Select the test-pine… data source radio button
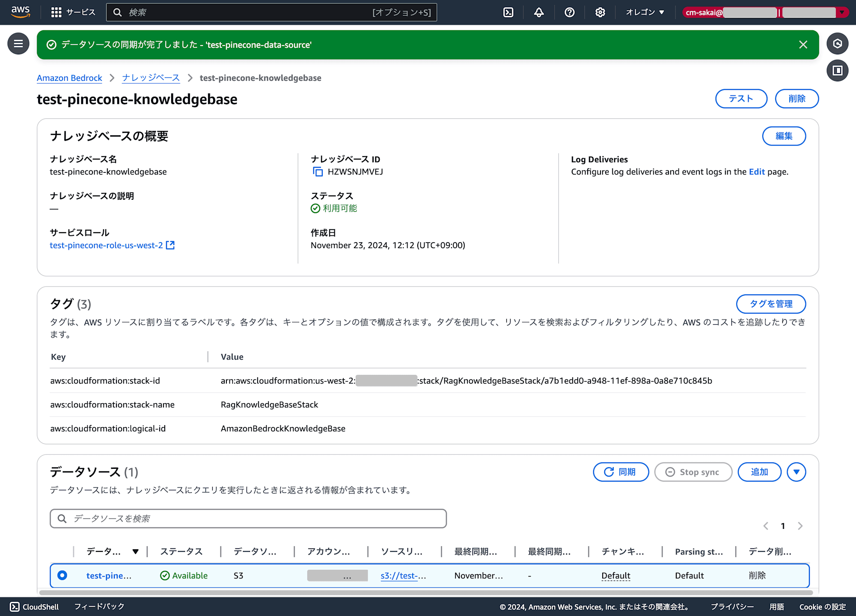The height and width of the screenshot is (616, 856). point(62,575)
